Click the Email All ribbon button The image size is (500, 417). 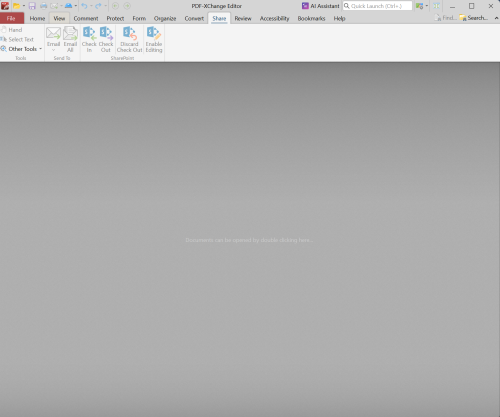pos(70,39)
